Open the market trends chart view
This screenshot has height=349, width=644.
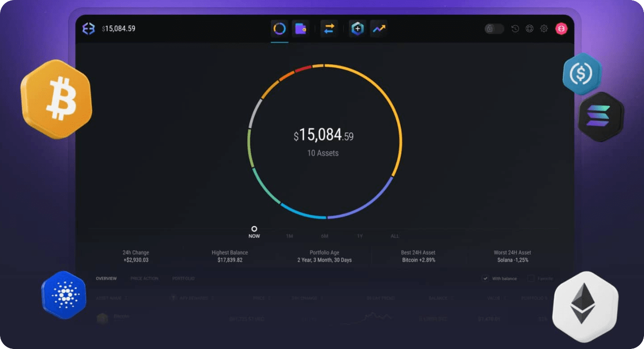[x=378, y=28]
